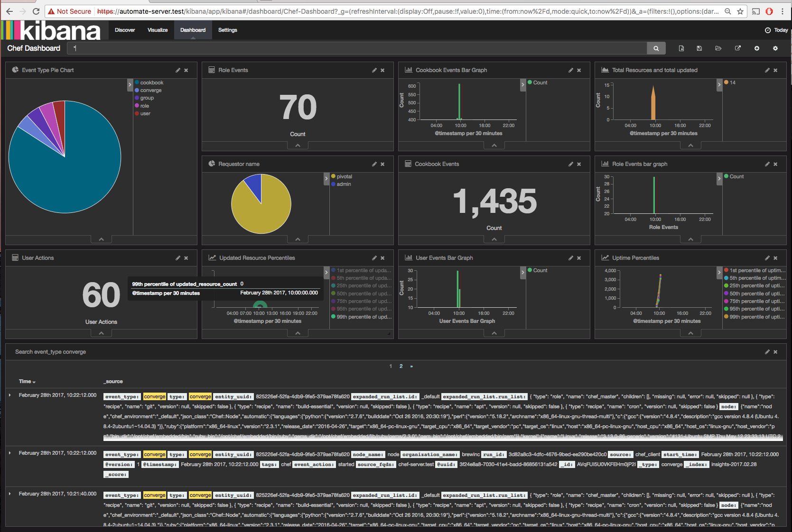Click the Share dashboard icon
This screenshot has height=532, width=792.
(738, 48)
